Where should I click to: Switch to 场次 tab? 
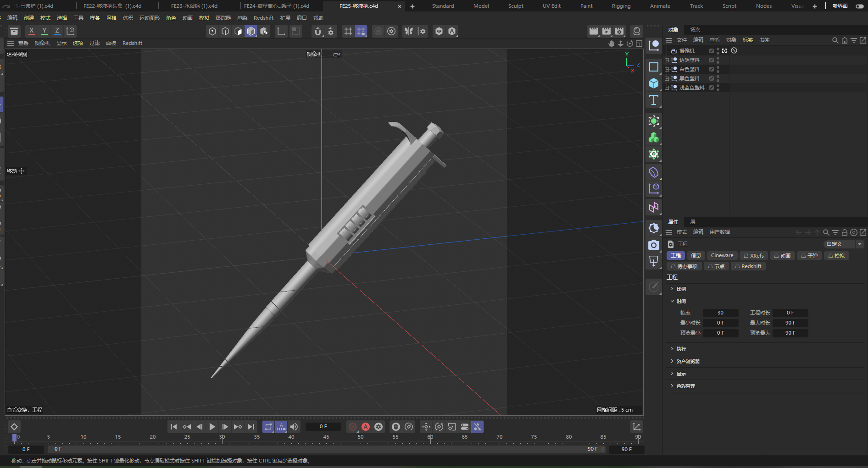(x=695, y=30)
